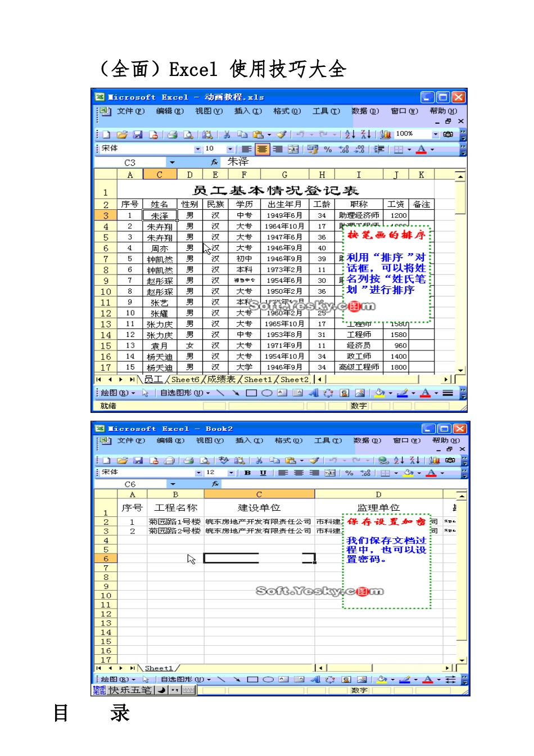Viewport: 534px width, 756px height.
Task: Open 格式 menu in 动画教程.xls window
Action: pos(287,111)
